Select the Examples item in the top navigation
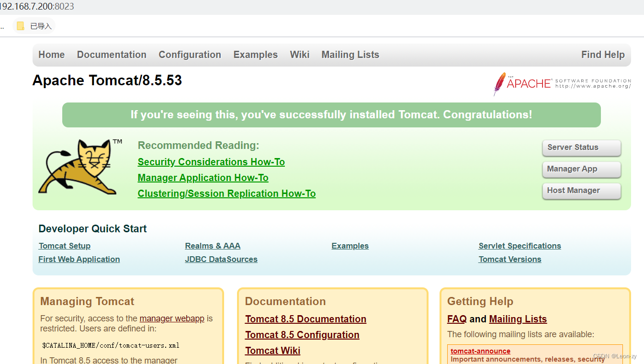 (x=256, y=55)
